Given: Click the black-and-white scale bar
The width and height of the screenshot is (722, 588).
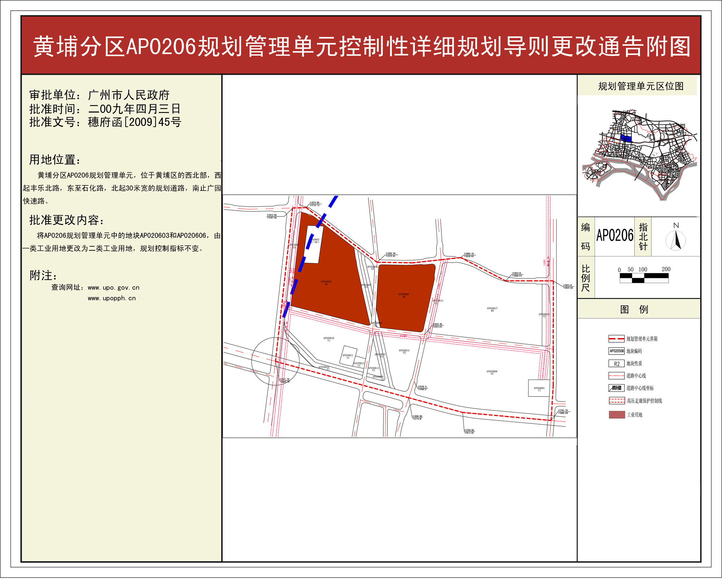Looking at the screenshot, I should pos(644,277).
